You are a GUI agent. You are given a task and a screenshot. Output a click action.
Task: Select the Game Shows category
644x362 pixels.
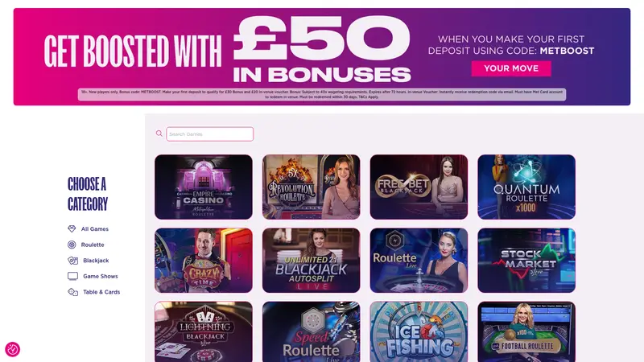pos(100,276)
